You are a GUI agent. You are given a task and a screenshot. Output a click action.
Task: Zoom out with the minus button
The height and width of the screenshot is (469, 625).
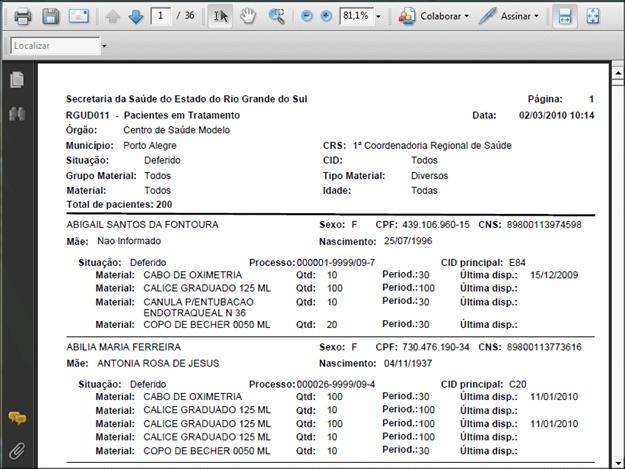307,16
